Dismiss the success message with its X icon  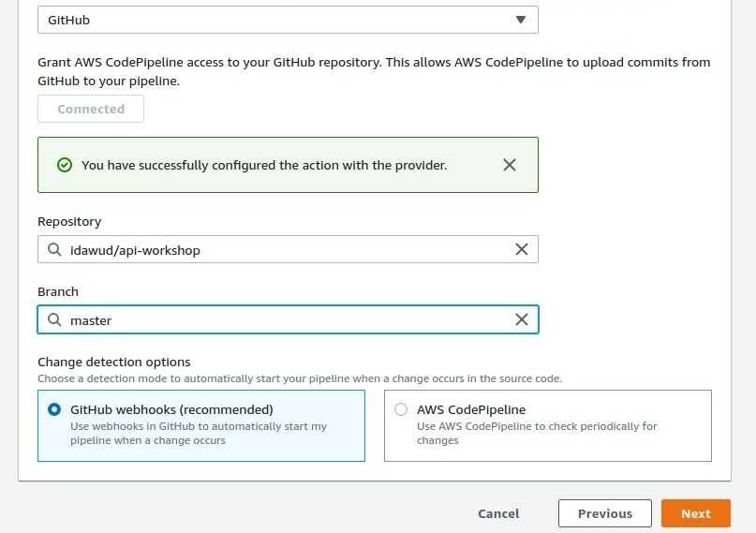pyautogui.click(x=509, y=165)
